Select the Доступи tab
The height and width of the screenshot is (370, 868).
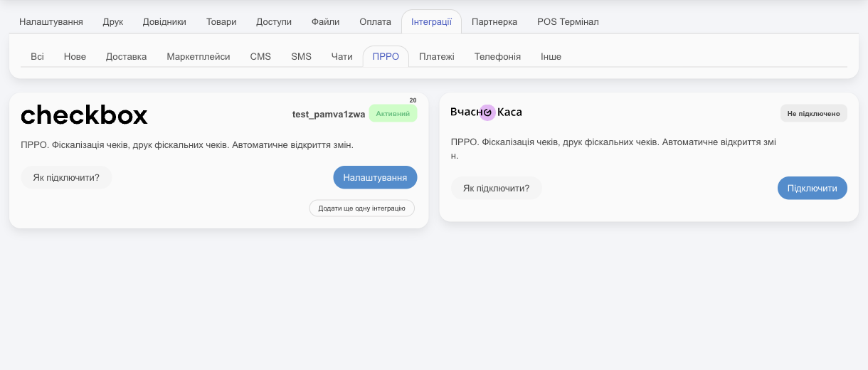[274, 22]
